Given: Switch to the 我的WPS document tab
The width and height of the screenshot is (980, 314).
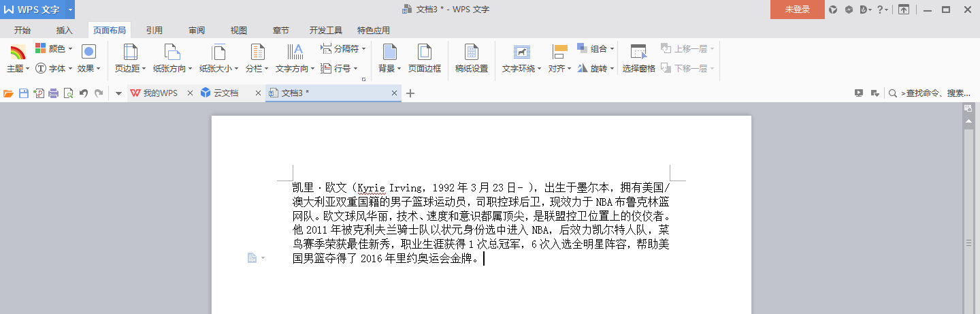Looking at the screenshot, I should click(154, 93).
